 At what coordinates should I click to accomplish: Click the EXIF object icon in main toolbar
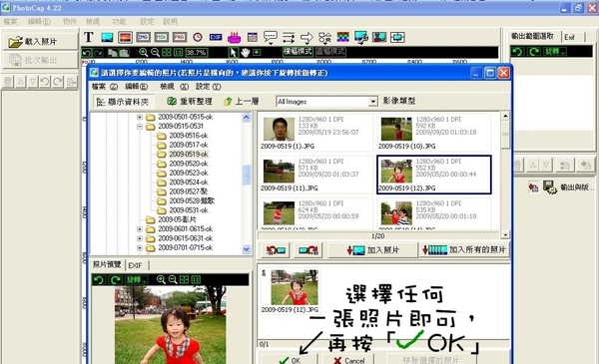216,37
